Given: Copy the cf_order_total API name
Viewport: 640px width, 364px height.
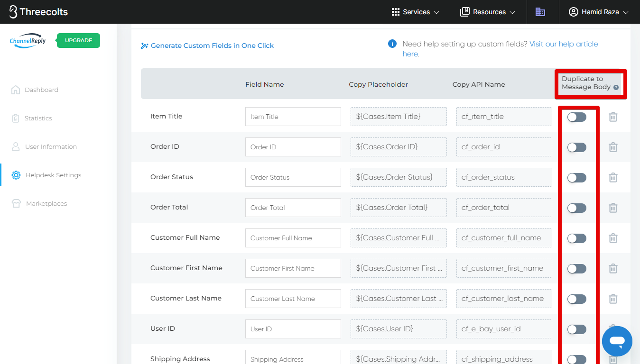Looking at the screenshot, I should 504,208.
